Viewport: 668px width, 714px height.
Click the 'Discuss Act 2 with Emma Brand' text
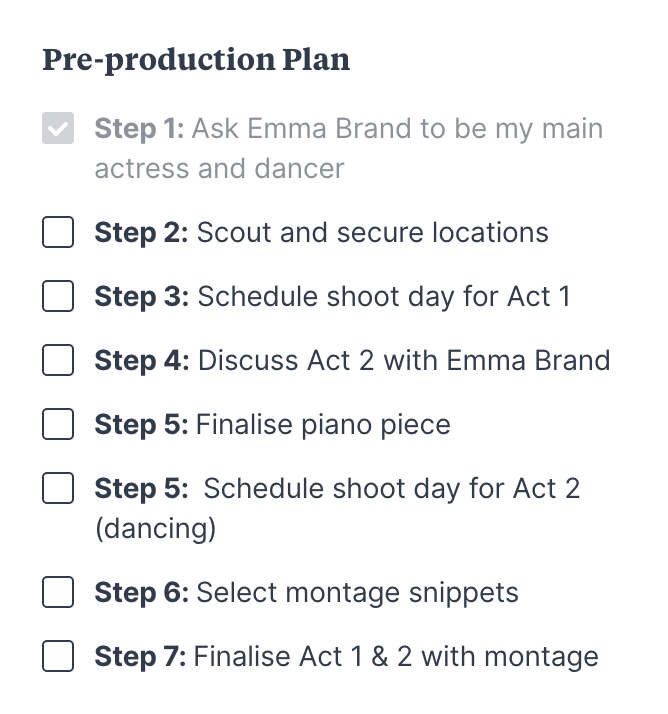coord(404,361)
